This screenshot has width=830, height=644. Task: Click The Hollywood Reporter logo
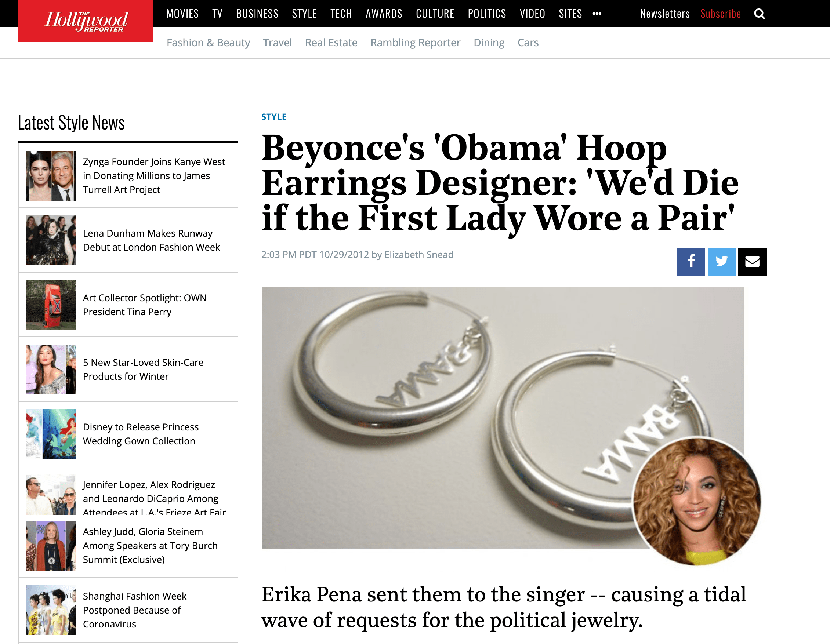pyautogui.click(x=86, y=21)
